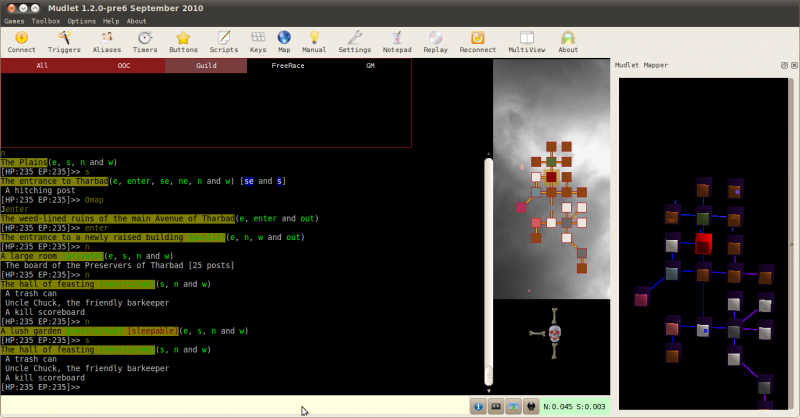Click the Replay disc icon

(x=435, y=42)
